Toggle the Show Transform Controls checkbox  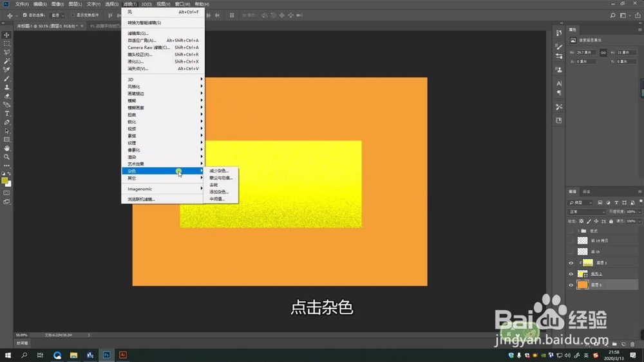click(x=73, y=15)
